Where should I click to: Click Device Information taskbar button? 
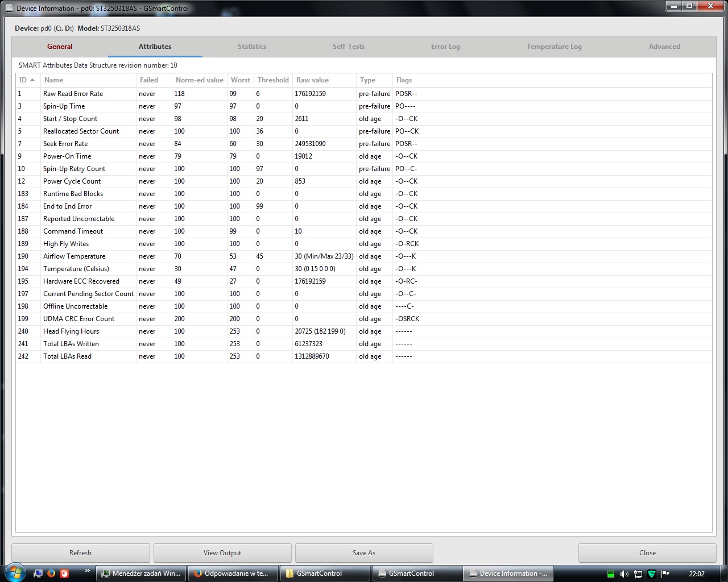tap(509, 573)
